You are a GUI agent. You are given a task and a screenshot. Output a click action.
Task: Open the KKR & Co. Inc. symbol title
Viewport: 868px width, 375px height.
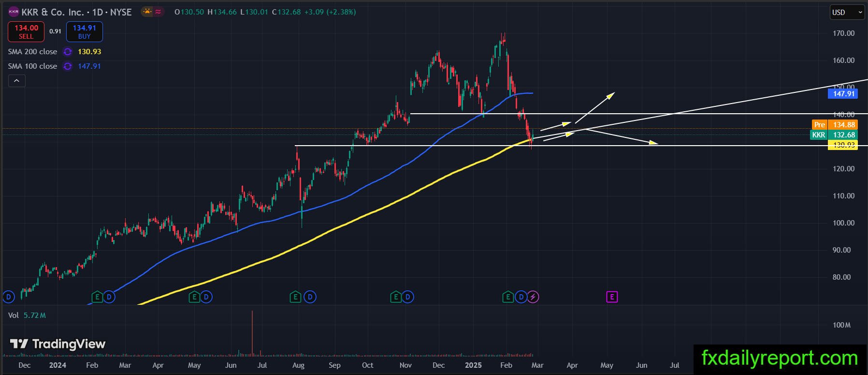coord(76,12)
